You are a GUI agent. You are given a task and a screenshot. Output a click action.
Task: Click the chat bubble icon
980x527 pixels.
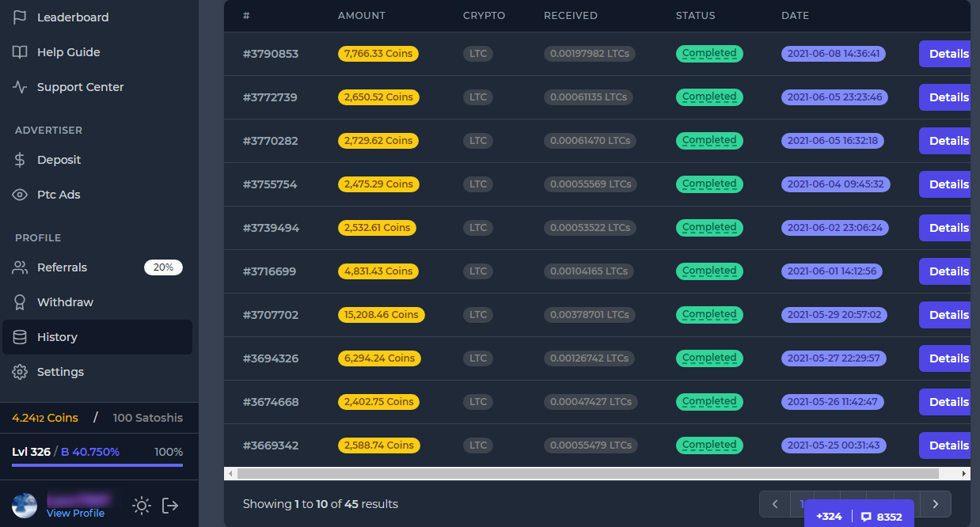tap(866, 517)
